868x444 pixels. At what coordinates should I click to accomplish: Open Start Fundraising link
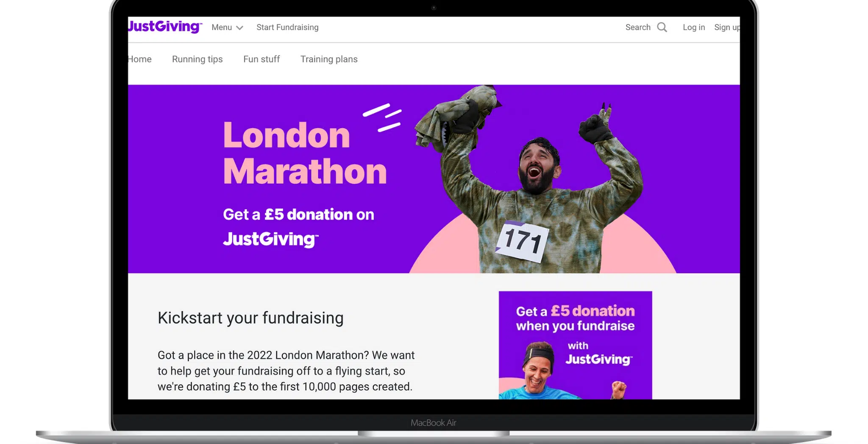(x=287, y=27)
